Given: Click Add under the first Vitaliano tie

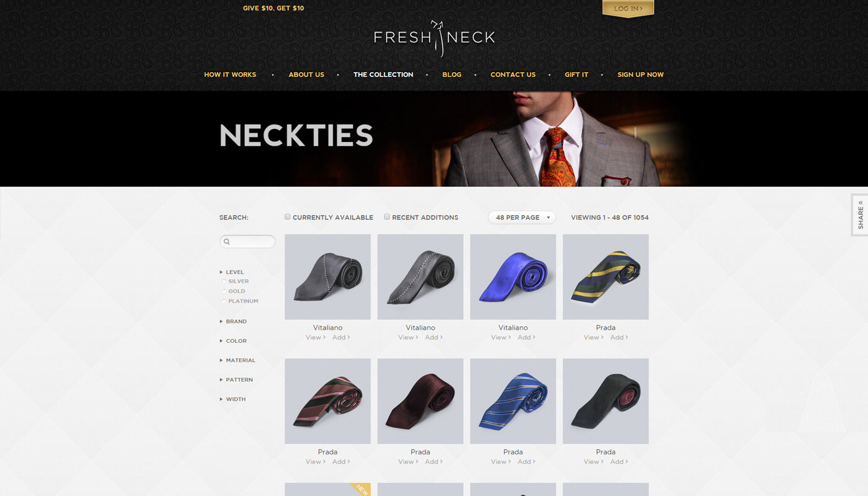Looking at the screenshot, I should 341,337.
